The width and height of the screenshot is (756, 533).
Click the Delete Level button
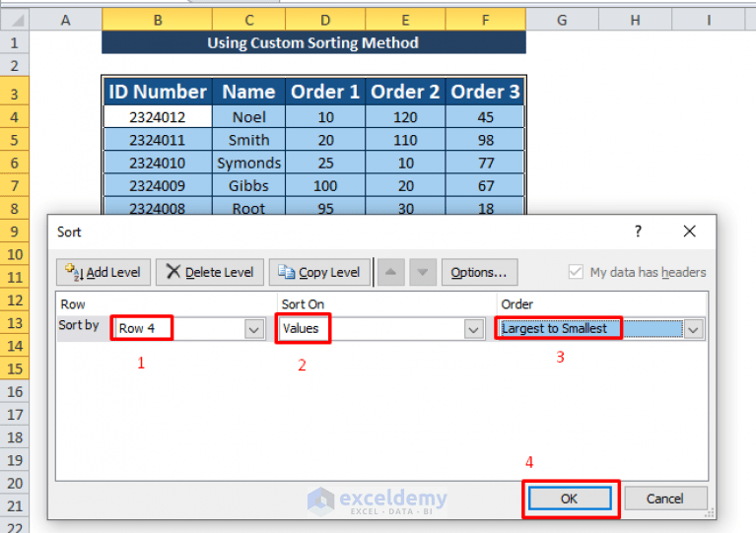[x=210, y=272]
